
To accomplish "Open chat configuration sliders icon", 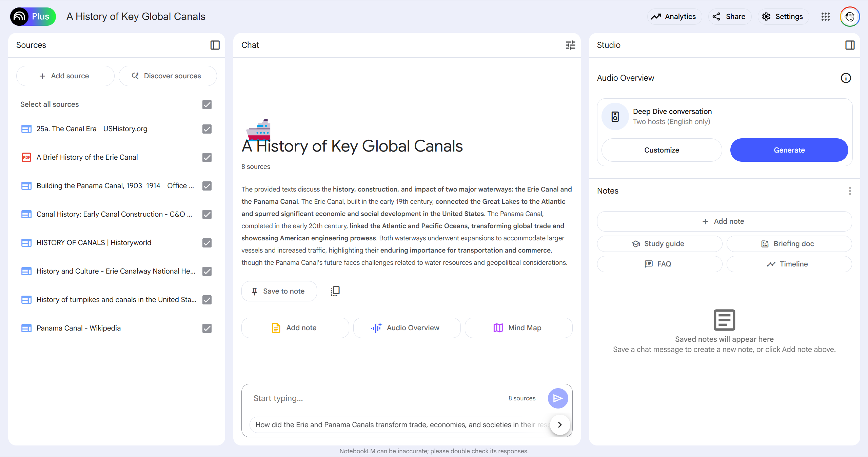I will (570, 45).
